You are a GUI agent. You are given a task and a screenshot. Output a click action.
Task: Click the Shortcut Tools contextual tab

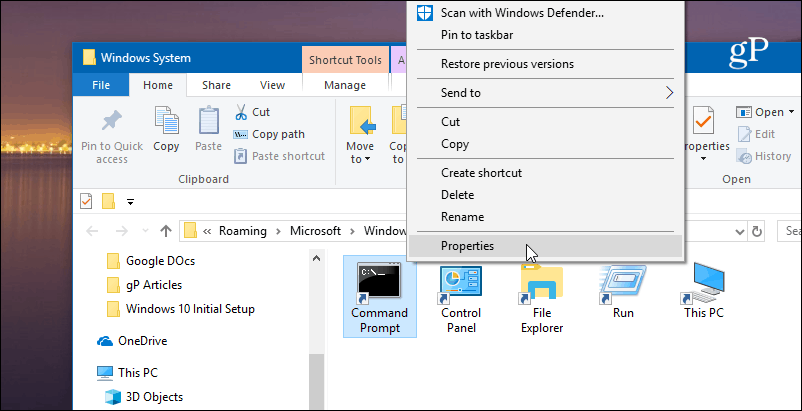[345, 60]
